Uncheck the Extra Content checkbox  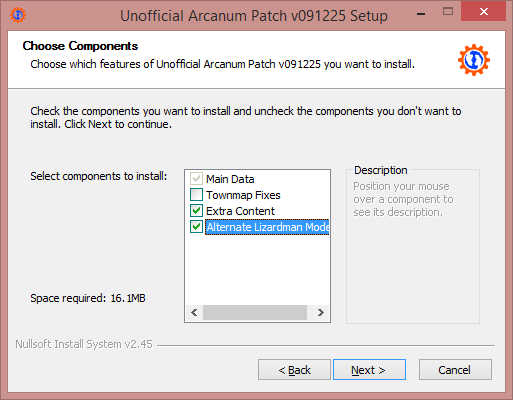pyautogui.click(x=196, y=211)
